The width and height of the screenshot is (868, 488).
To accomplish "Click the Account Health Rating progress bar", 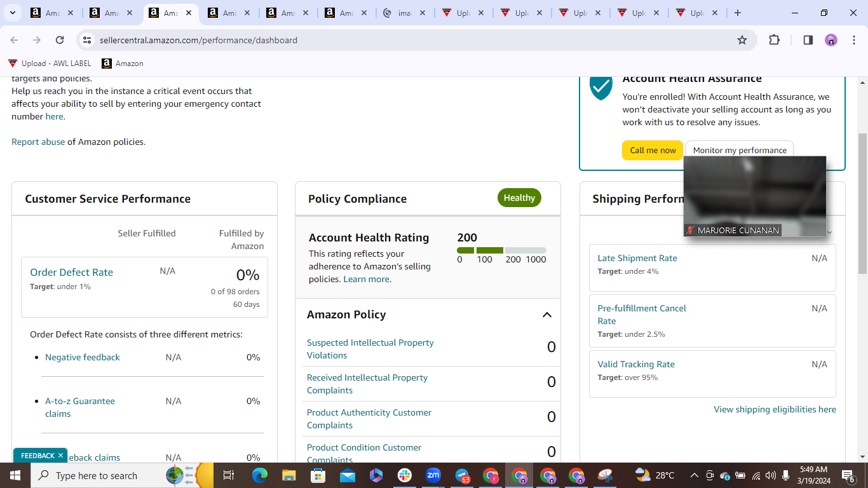I will pyautogui.click(x=501, y=250).
